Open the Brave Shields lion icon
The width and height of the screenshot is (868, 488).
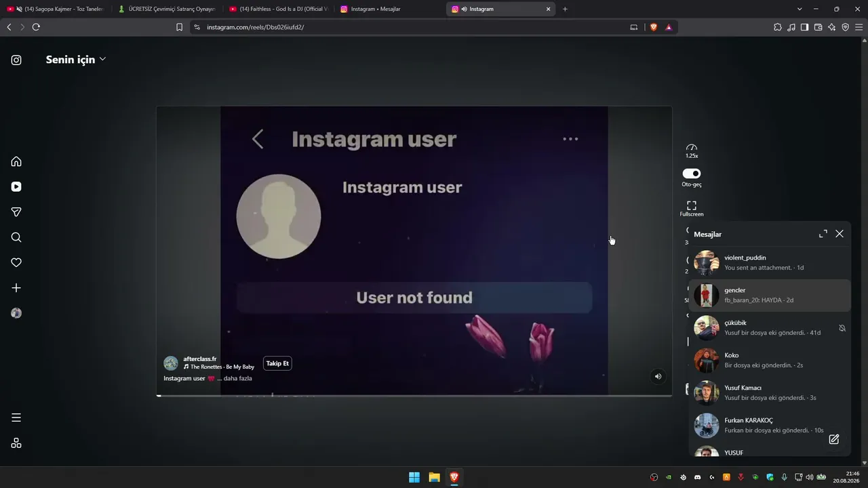[x=654, y=27]
